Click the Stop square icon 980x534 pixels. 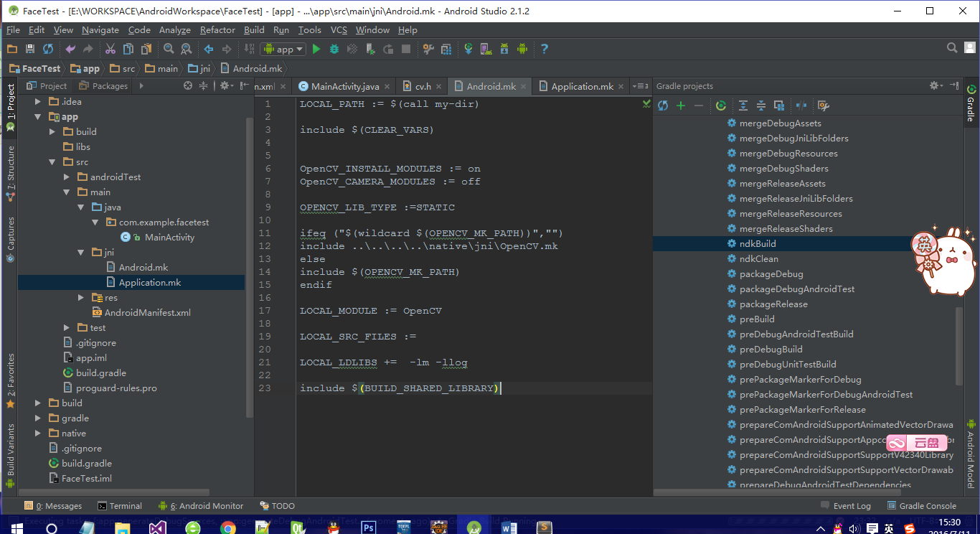coord(406,49)
